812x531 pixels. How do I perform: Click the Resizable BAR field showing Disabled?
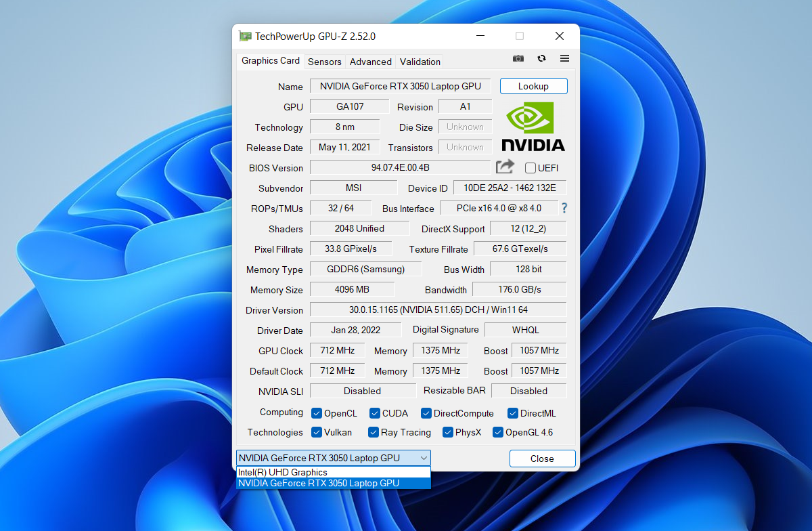[x=529, y=391]
